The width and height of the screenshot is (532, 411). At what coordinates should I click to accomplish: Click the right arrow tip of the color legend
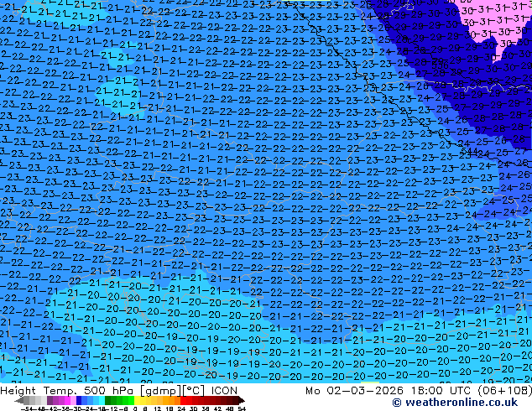coord(243,401)
